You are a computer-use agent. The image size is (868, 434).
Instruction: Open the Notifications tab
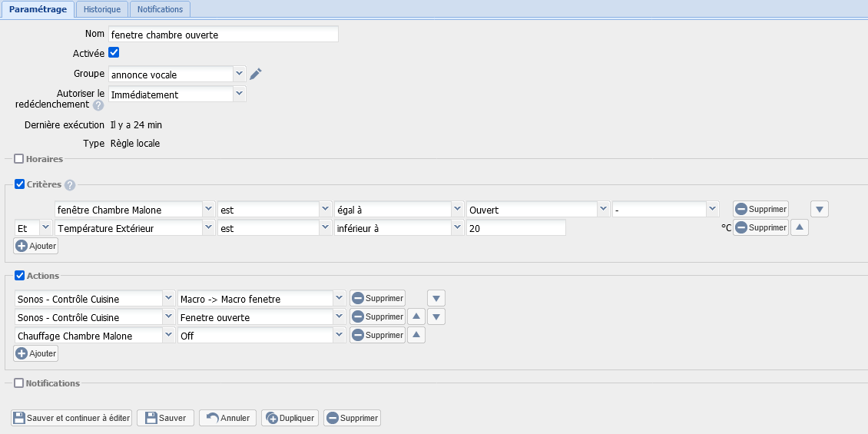coord(160,9)
